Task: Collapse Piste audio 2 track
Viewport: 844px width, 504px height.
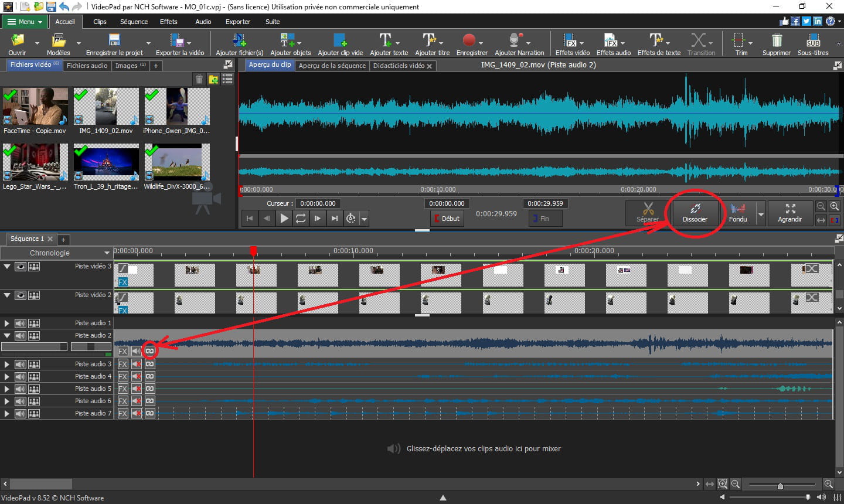Action: 7,336
